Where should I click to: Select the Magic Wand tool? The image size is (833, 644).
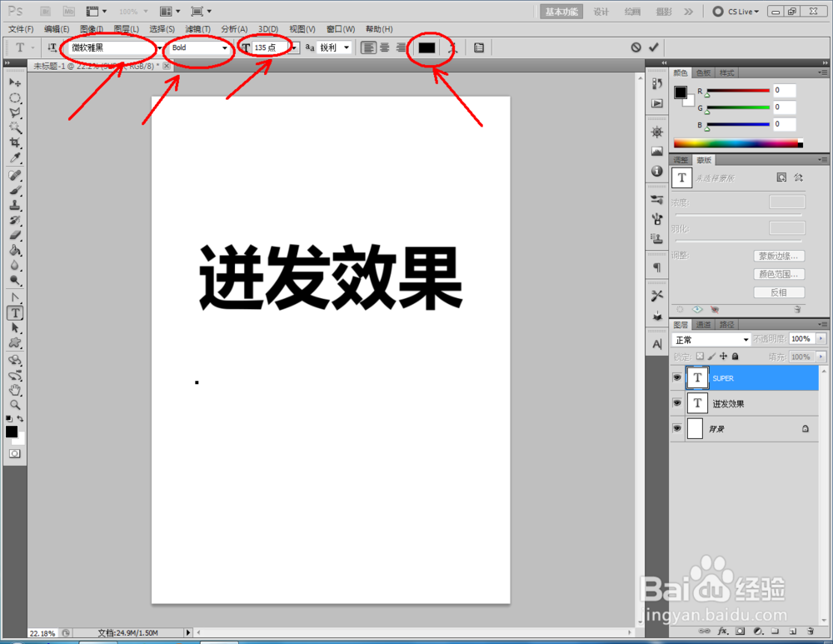(x=15, y=127)
